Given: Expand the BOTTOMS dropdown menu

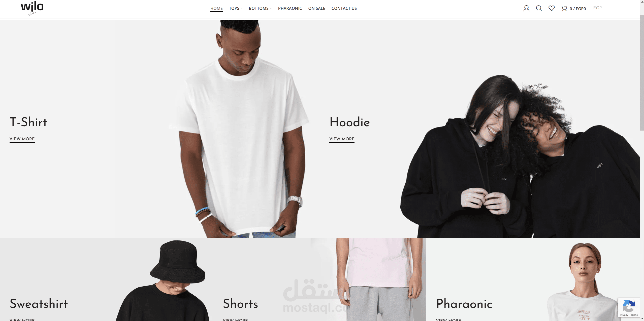Looking at the screenshot, I should 260,8.
